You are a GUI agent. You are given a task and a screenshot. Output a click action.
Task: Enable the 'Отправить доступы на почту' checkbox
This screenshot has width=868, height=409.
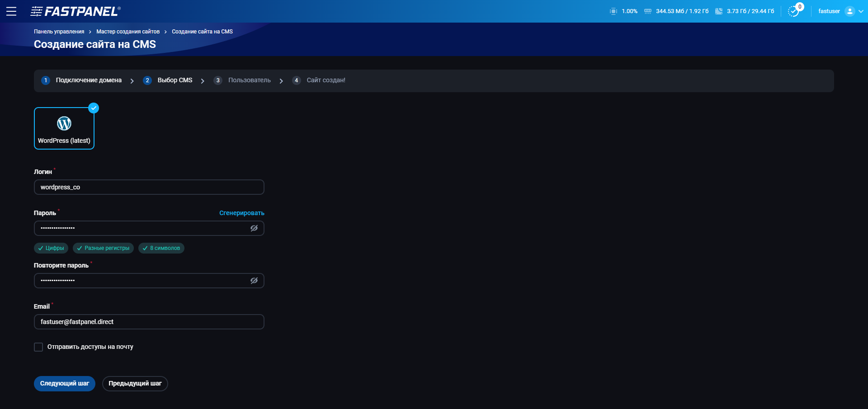38,347
